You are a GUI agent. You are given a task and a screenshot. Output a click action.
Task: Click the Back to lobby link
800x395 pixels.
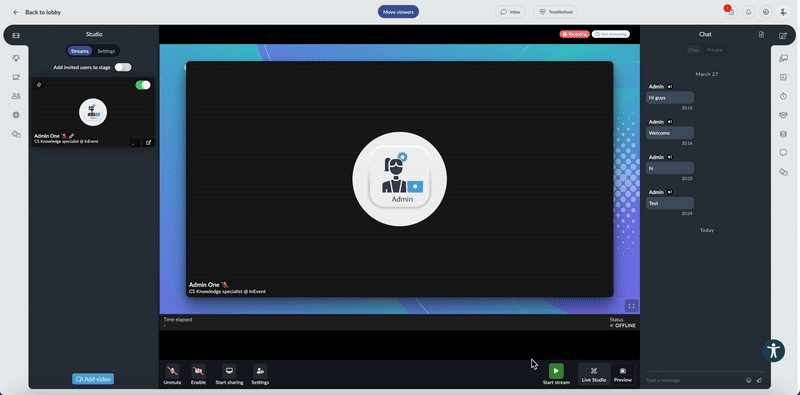point(43,12)
